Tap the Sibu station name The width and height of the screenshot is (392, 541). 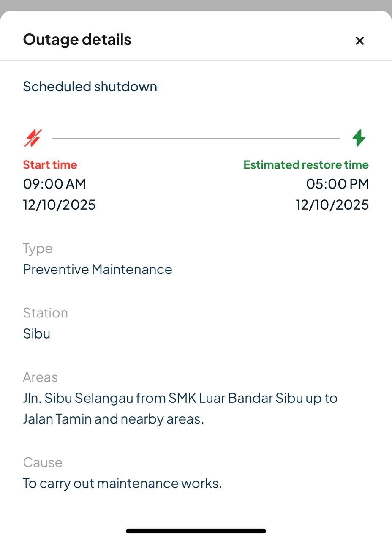click(37, 334)
